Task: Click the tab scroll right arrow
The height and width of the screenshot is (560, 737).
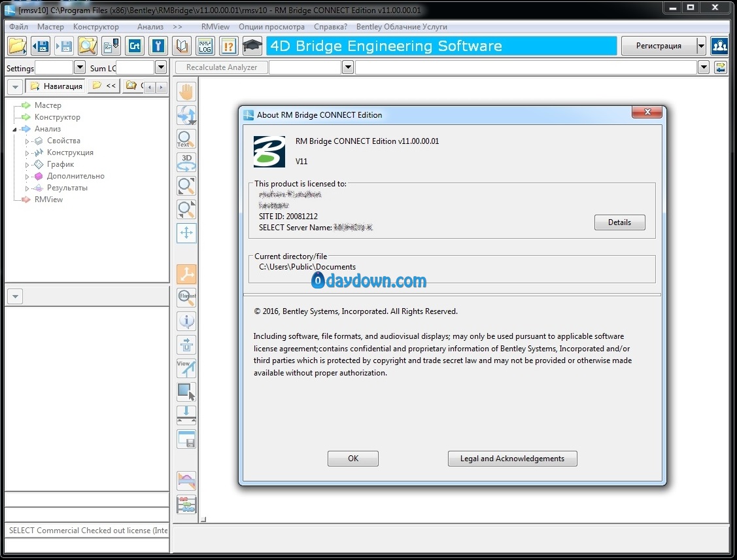Action: pos(162,88)
